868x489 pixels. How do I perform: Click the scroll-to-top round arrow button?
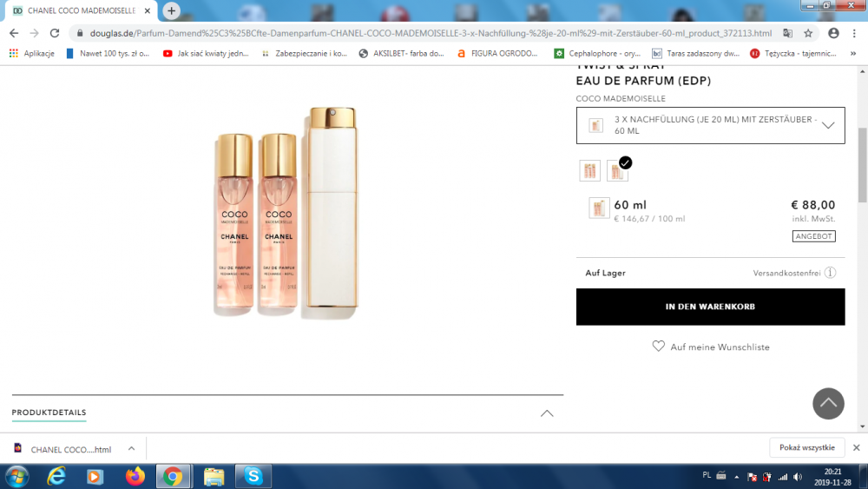tap(828, 403)
